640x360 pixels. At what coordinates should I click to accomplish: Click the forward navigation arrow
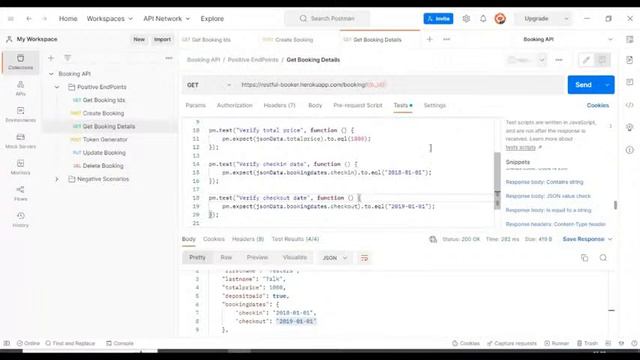[x=44, y=18]
